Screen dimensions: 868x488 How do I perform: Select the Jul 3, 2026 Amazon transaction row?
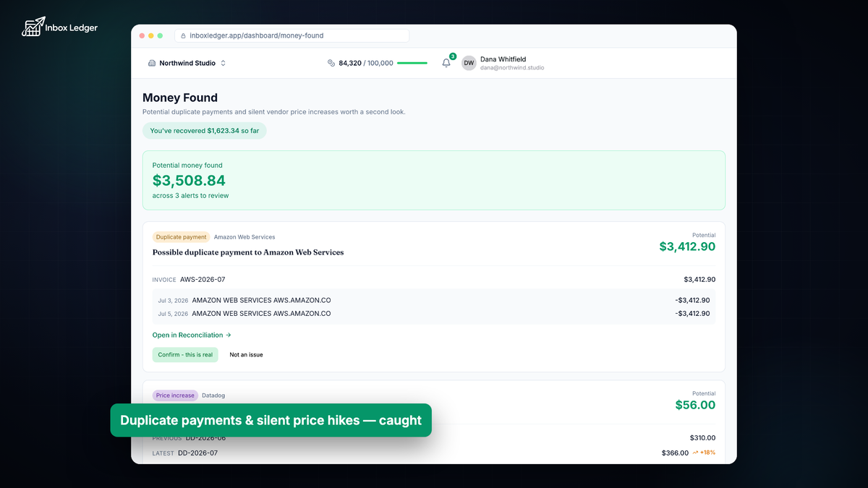pyautogui.click(x=434, y=300)
